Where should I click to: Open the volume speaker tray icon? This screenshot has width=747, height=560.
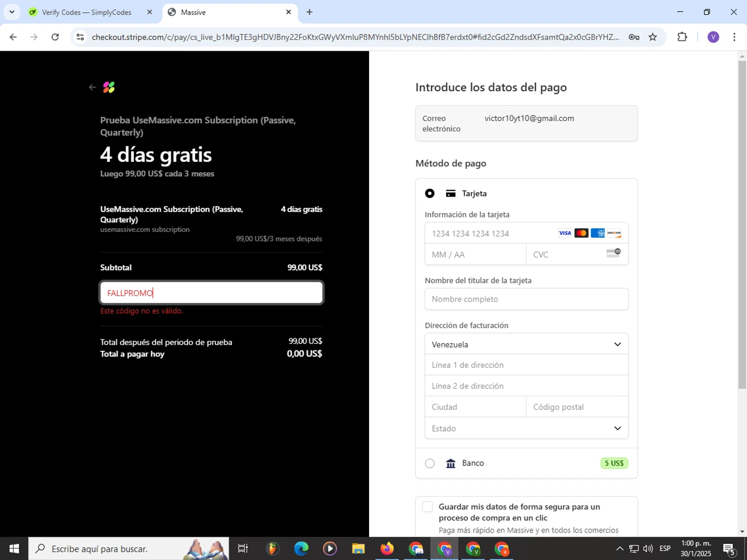(648, 549)
